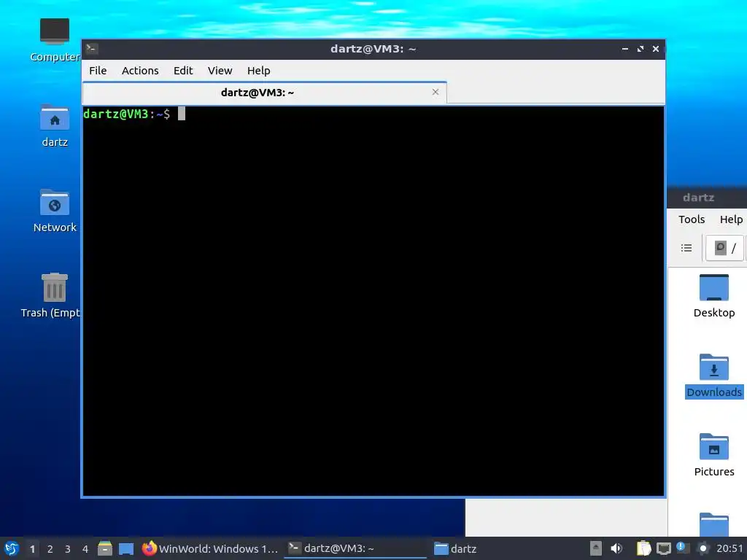This screenshot has width=747, height=560.
Task: Select the Trash desktop icon
Action: (52, 295)
